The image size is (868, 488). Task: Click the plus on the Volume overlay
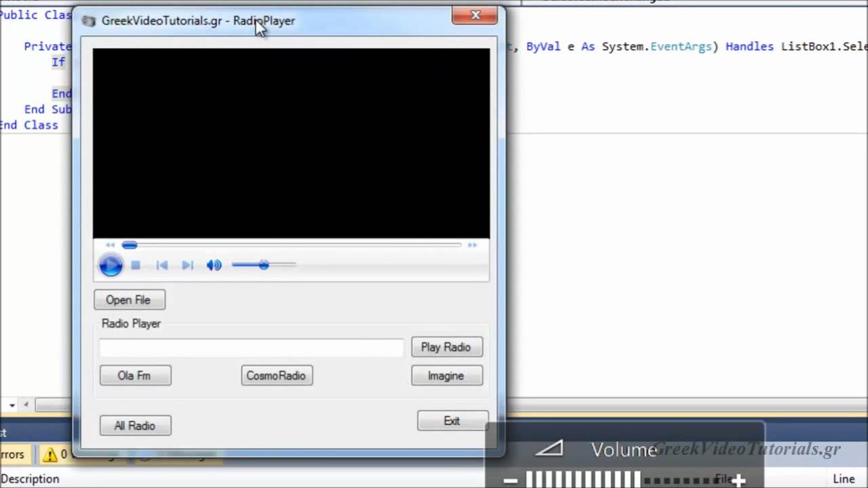point(738,481)
